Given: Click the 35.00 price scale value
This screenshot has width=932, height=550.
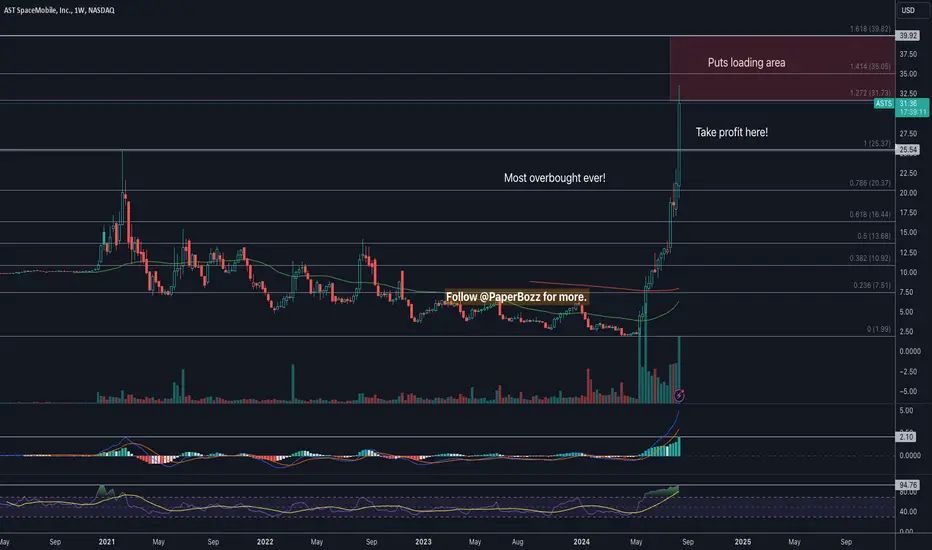Looking at the screenshot, I should click(908, 74).
